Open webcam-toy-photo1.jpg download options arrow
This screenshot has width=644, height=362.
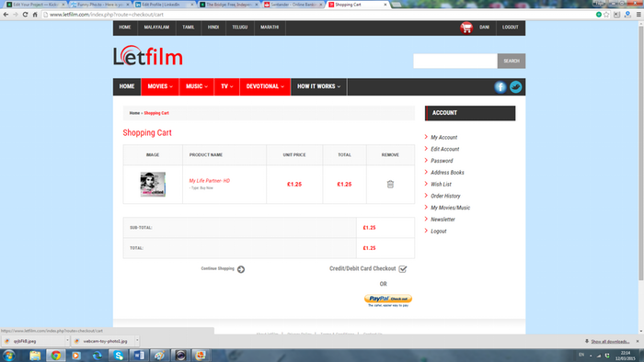point(137,341)
